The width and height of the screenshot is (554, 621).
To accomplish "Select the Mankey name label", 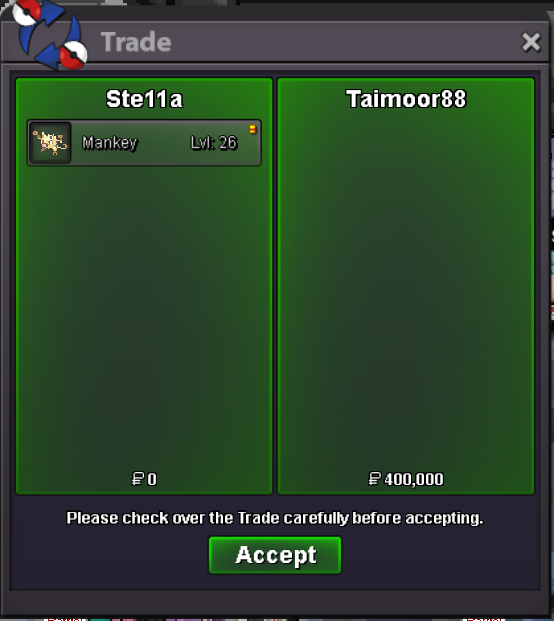I will (110, 143).
